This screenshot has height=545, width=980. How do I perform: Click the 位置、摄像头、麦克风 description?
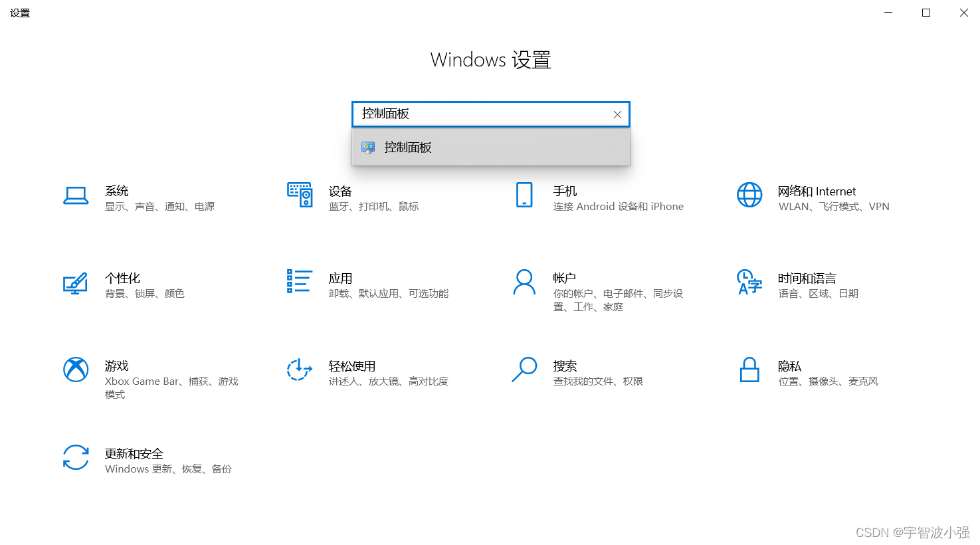point(829,381)
